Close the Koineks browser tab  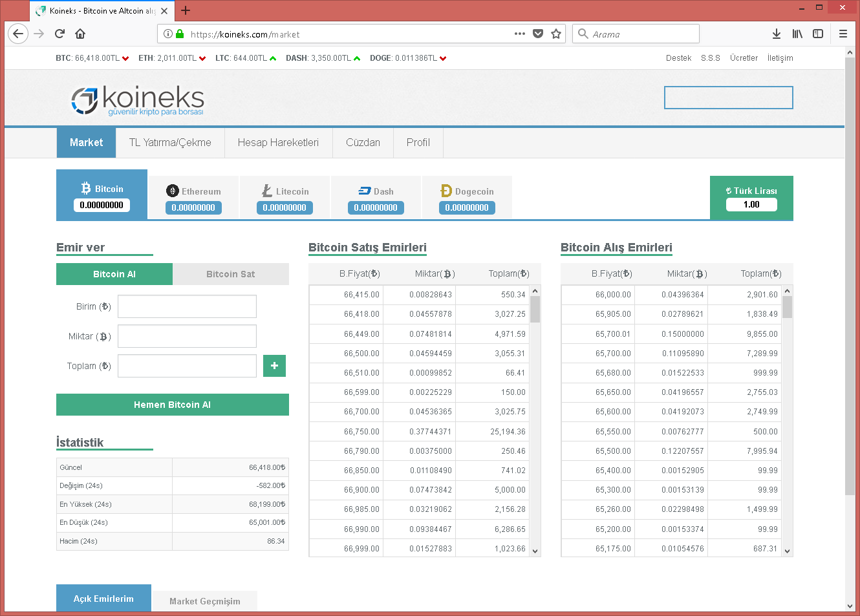pyautogui.click(x=164, y=11)
